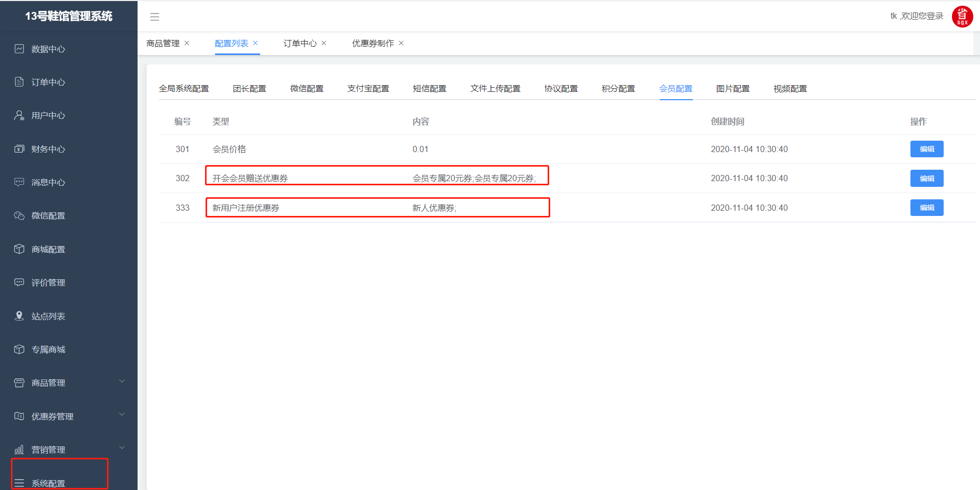Open the 订单中心 page tab

point(300,44)
